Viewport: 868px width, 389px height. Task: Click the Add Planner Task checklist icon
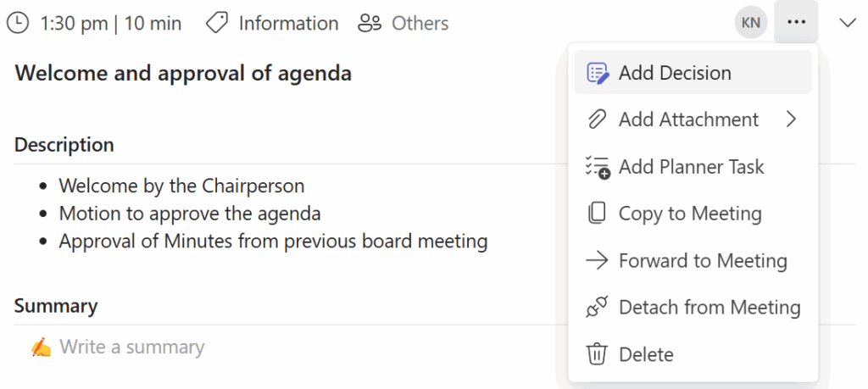598,167
